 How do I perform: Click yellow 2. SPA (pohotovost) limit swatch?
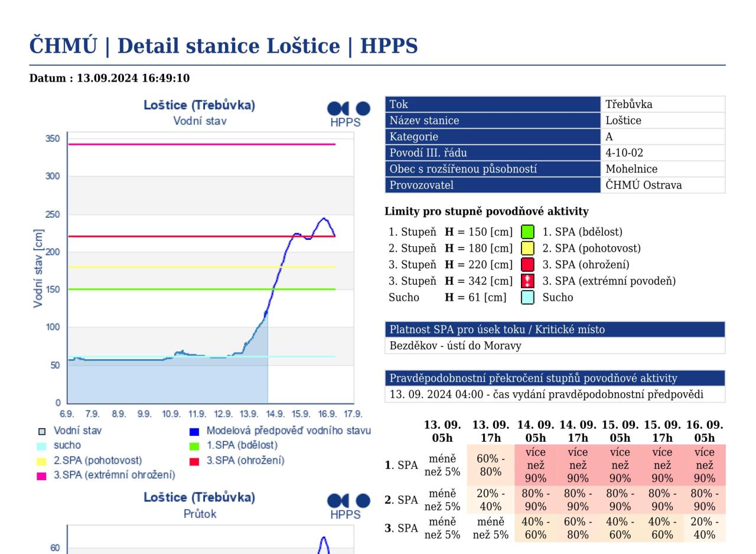tap(527, 249)
